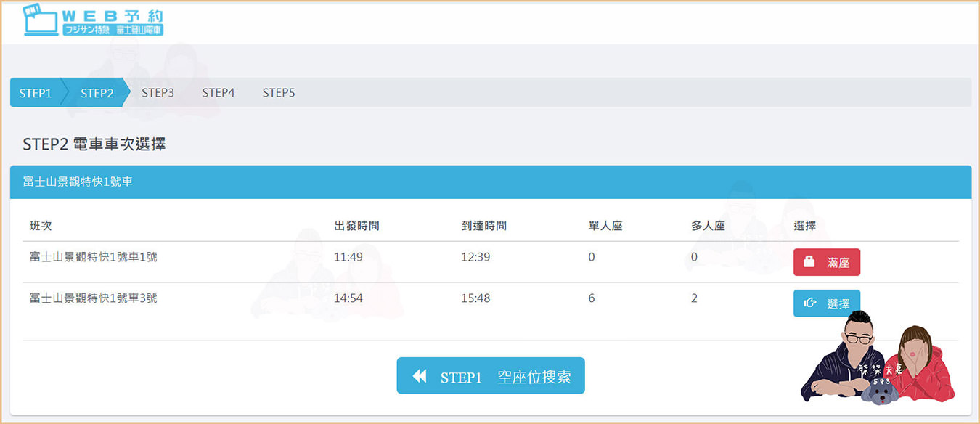Viewport: 980px width, 424px height.
Task: Click the 出發時間 column header
Action: point(356,226)
